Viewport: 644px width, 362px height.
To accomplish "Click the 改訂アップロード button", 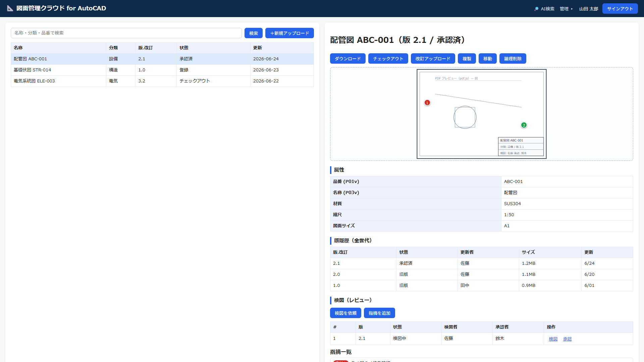I will (x=433, y=59).
